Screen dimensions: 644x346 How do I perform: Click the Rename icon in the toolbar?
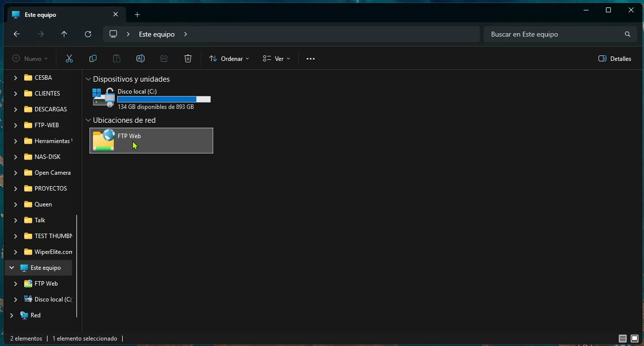point(140,58)
